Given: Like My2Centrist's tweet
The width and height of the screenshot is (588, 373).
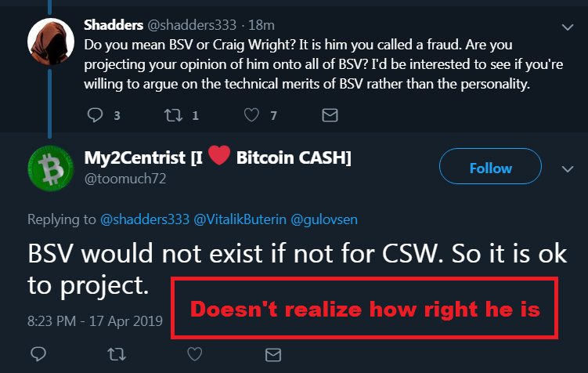Looking at the screenshot, I should 194,355.
